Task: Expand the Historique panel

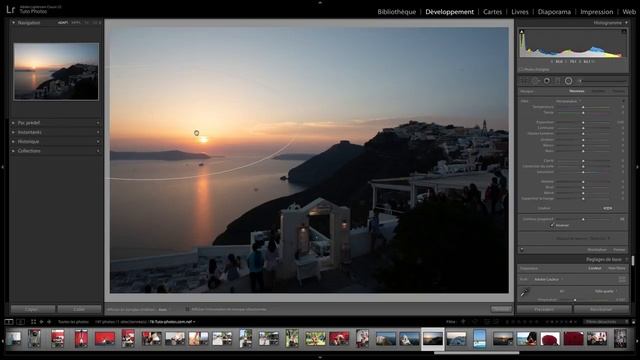Action: (13, 142)
